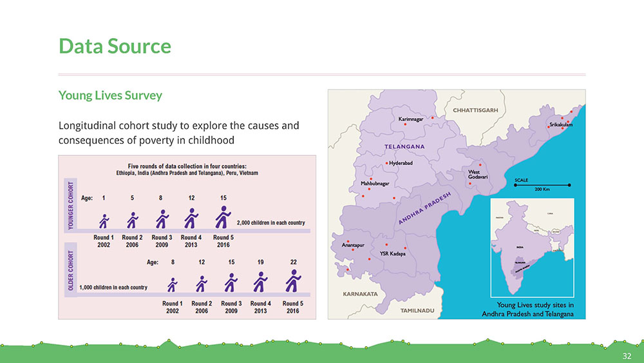Click the OLDER COHORT vertical label

(70, 270)
